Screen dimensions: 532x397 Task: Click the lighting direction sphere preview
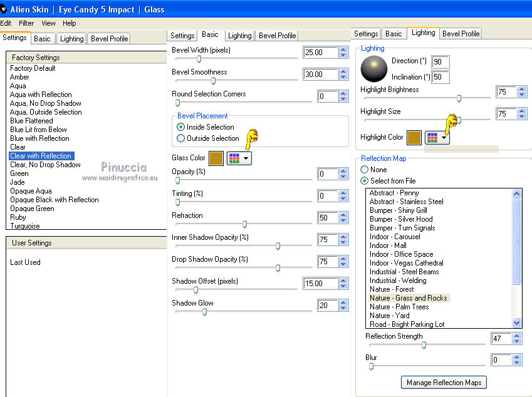tap(375, 69)
